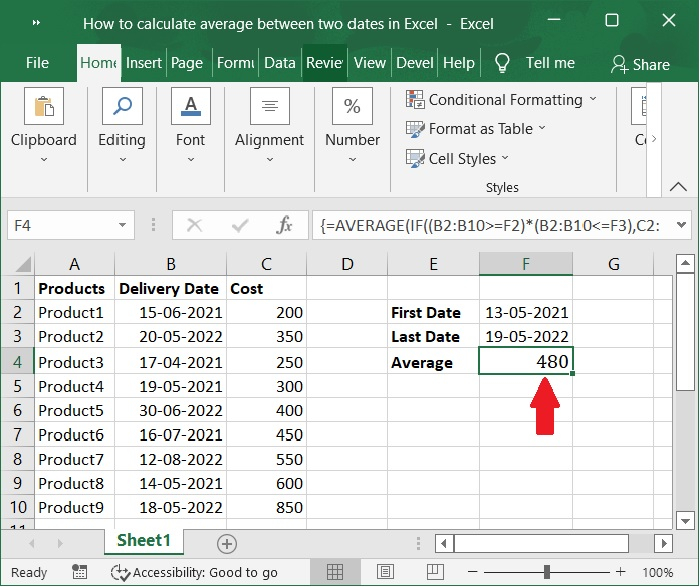Click the Tell me lightbulb icon
This screenshot has width=700, height=587.
502,63
